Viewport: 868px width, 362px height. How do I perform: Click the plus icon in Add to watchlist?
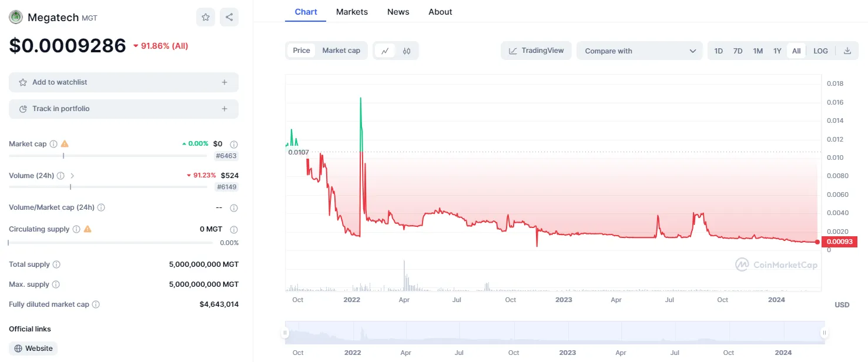224,82
